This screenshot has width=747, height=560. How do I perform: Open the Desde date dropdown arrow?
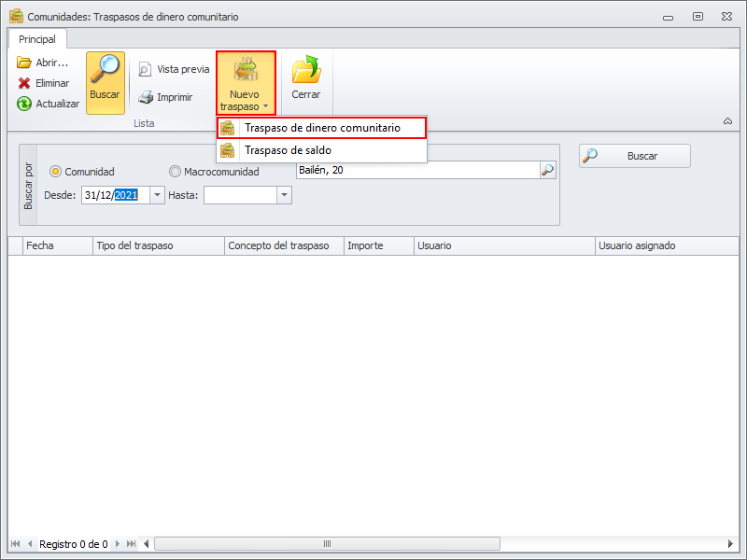click(x=157, y=195)
